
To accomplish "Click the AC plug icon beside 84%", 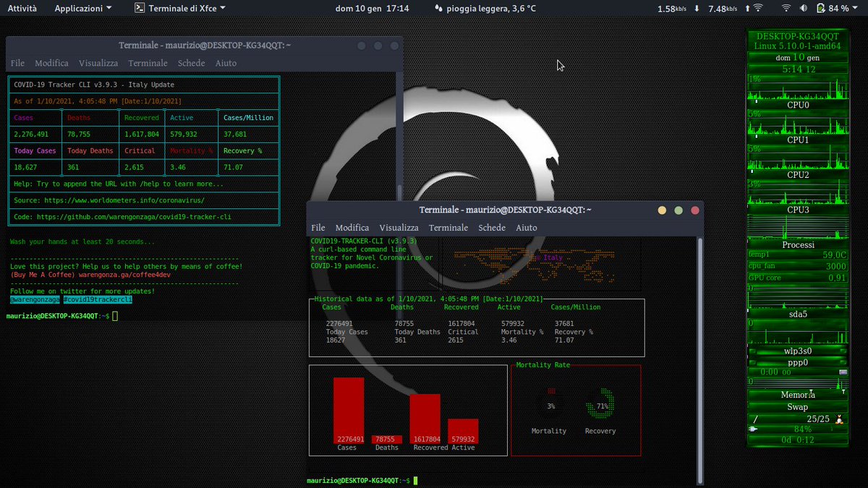I will click(754, 429).
